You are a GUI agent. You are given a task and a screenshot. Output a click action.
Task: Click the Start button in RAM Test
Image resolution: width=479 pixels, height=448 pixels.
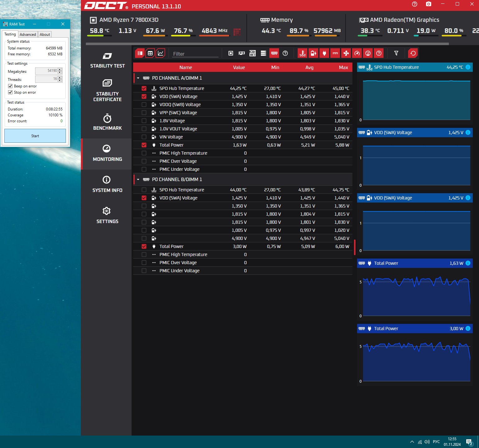pyautogui.click(x=35, y=136)
